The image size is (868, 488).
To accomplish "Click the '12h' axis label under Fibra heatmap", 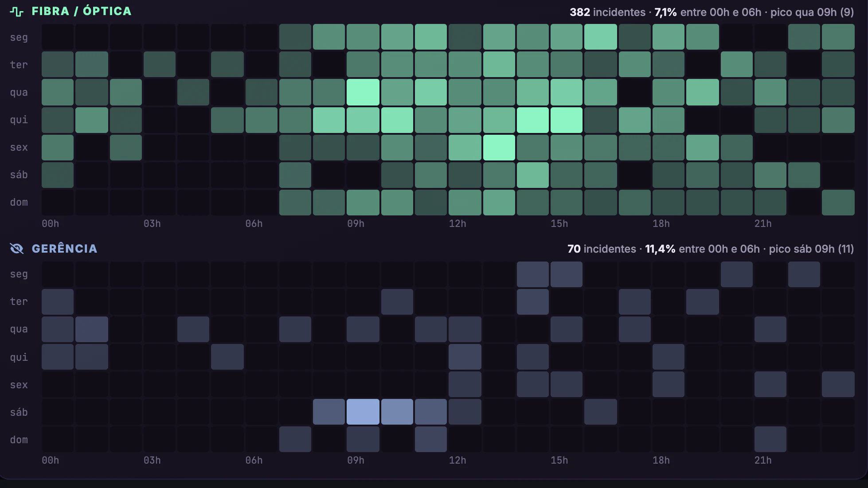I will [x=457, y=224].
